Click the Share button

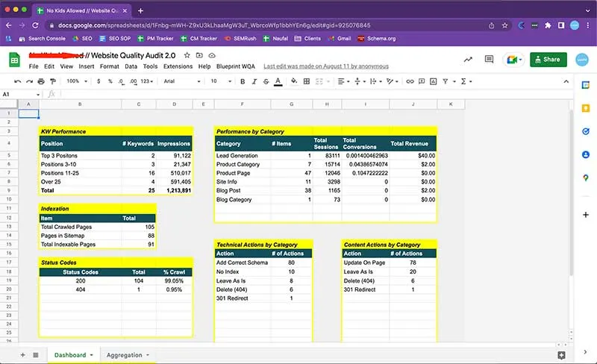click(548, 60)
